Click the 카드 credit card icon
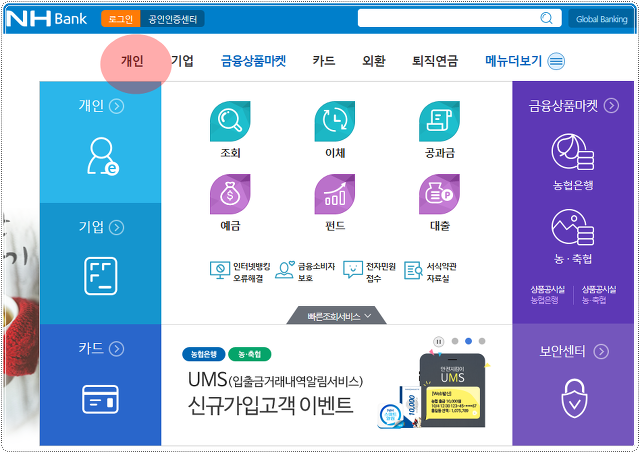 (x=100, y=399)
